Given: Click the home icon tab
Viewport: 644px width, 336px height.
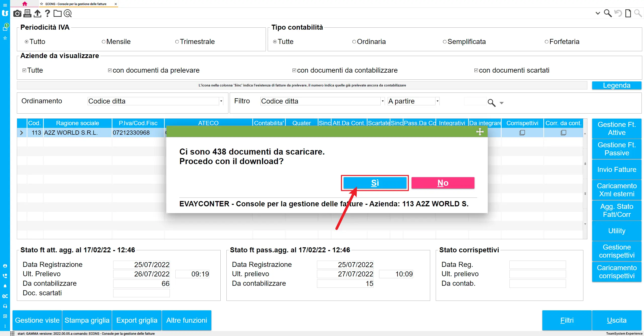Looking at the screenshot, I should click(25, 4).
